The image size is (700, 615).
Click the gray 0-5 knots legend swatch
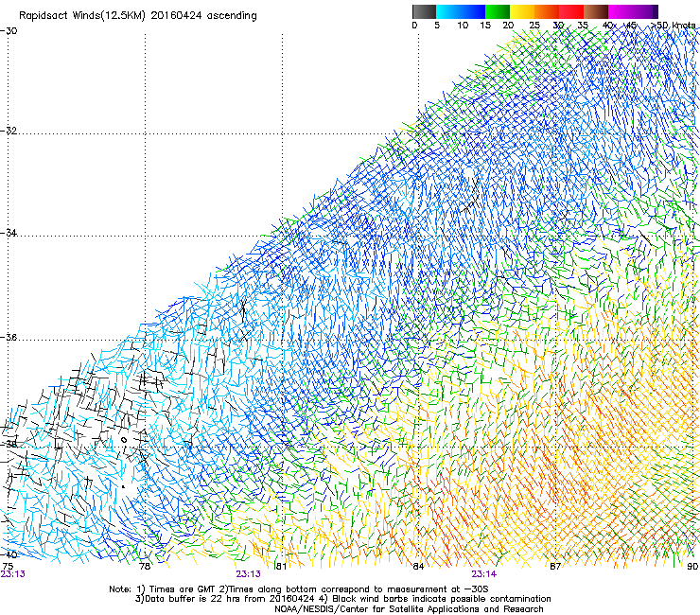coord(424,11)
